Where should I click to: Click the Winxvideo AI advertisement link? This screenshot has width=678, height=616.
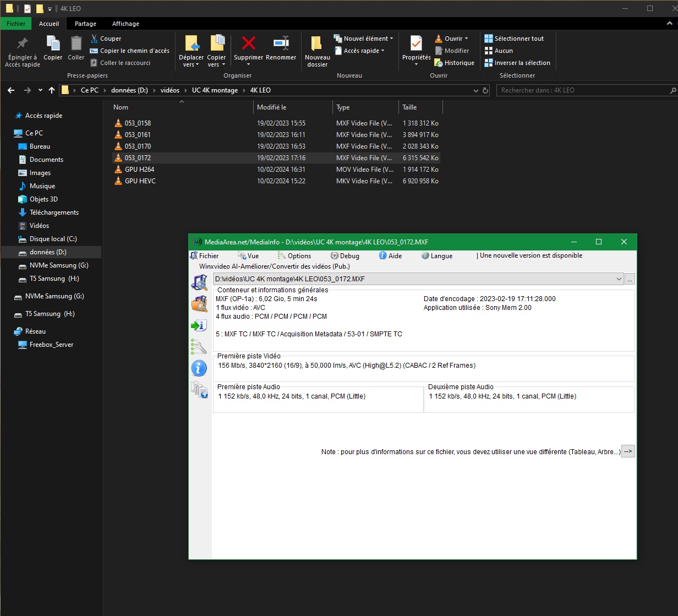[275, 266]
